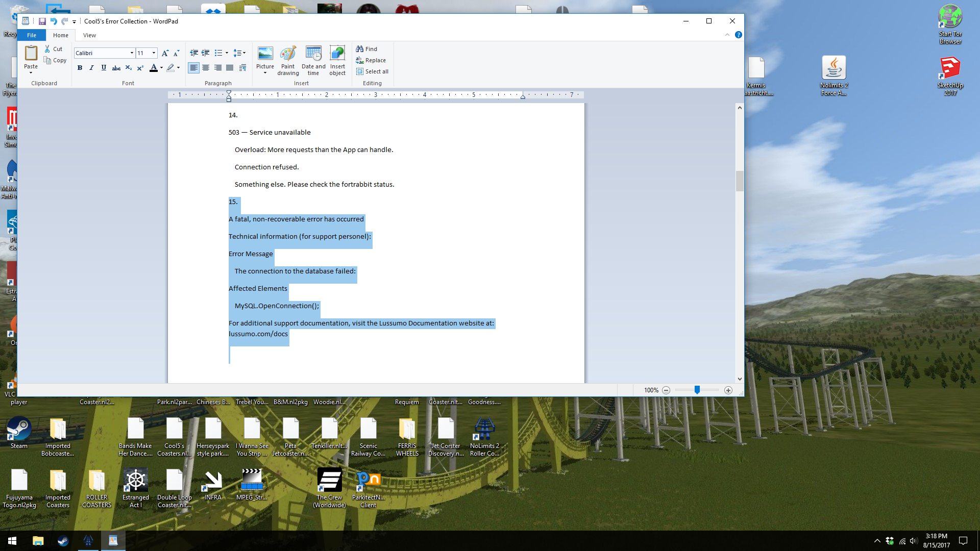Open the Calibri font family dropdown
The image size is (980, 551).
(132, 53)
